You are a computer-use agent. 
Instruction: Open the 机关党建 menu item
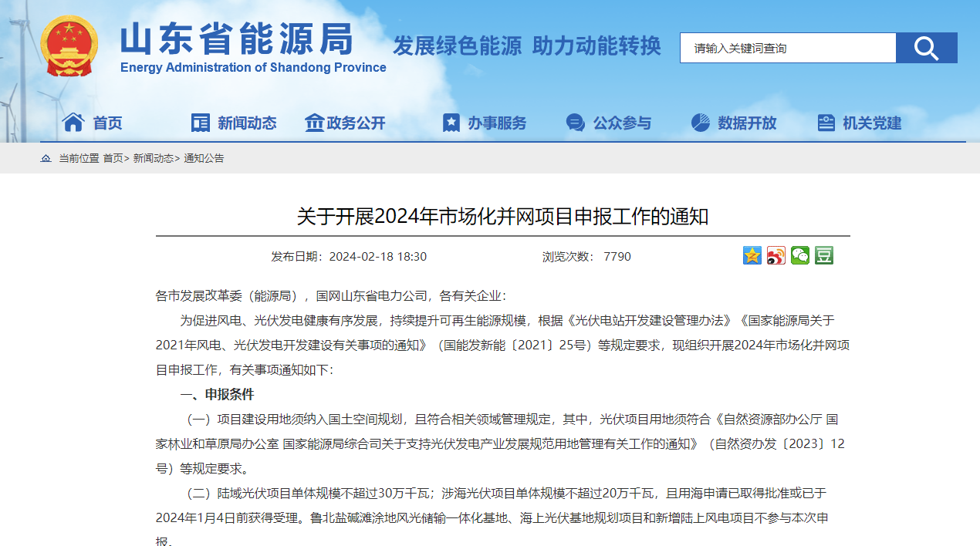pyautogui.click(x=872, y=123)
